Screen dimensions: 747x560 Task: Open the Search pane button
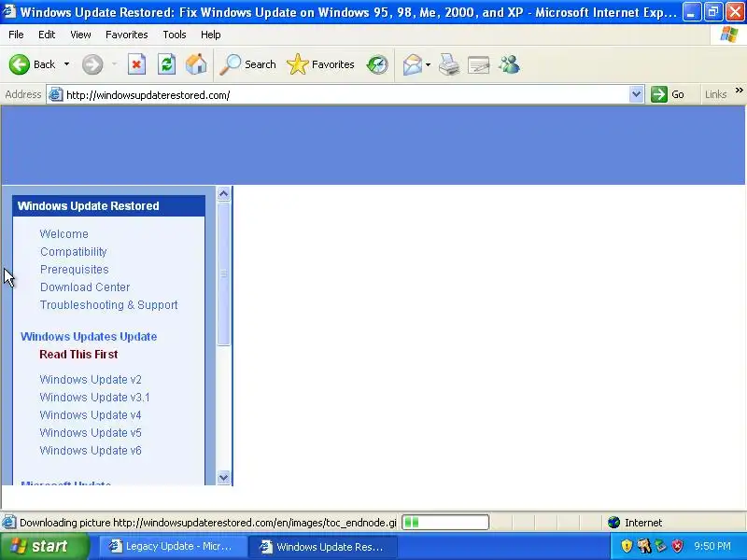tap(247, 64)
